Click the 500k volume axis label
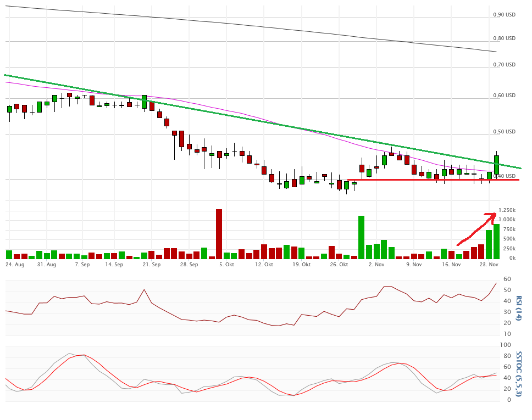The width and height of the screenshot is (532, 420). point(508,239)
